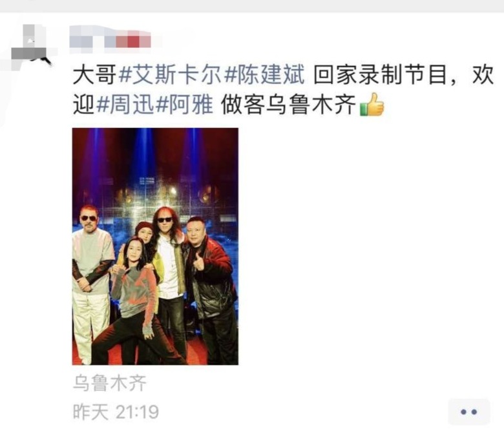504x432 pixels.
Task: Click the word 大哥 starting the post
Action: pos(95,75)
